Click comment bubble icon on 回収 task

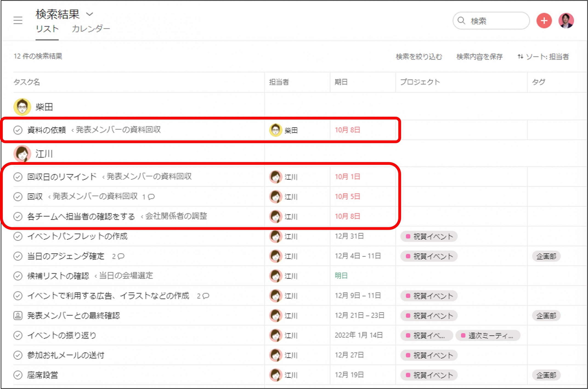tap(151, 197)
